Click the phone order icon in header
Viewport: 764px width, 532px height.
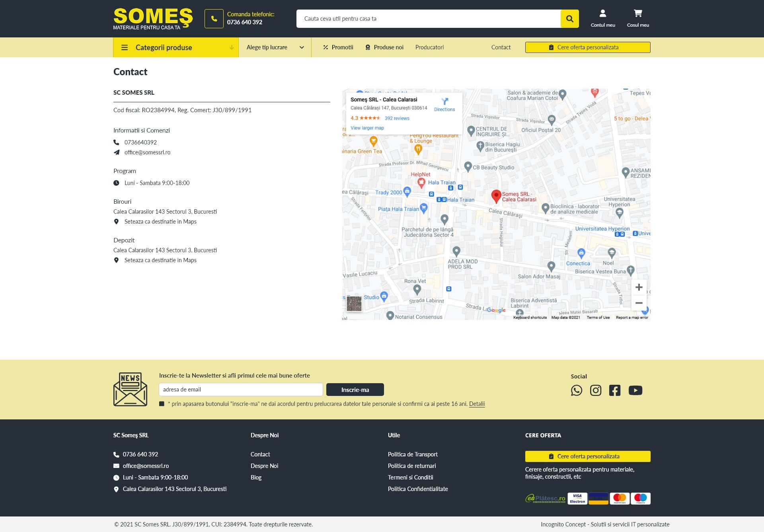coord(214,19)
